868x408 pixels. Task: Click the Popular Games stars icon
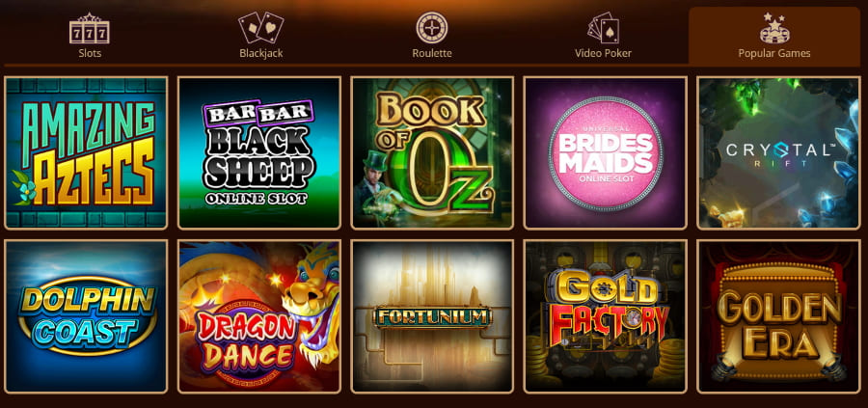click(x=774, y=28)
